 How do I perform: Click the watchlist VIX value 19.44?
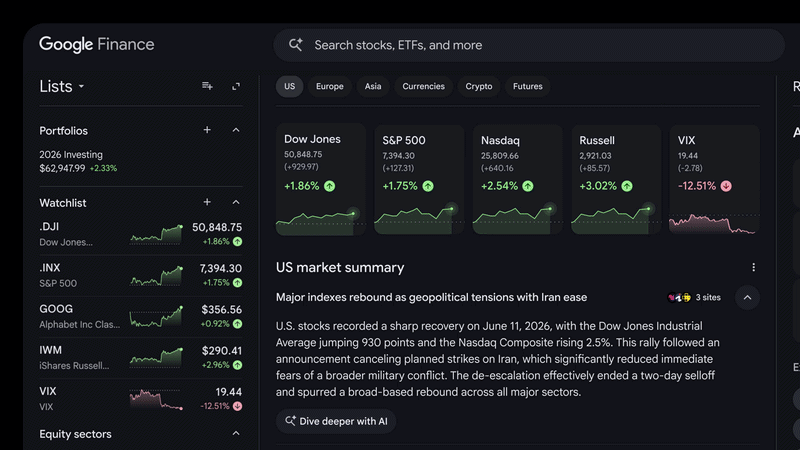click(x=229, y=392)
